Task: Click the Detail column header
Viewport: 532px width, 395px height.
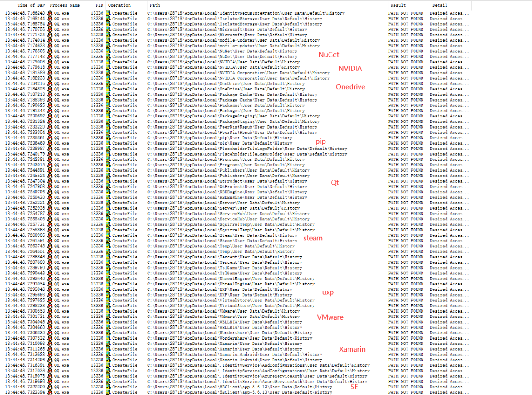Action: tap(440, 5)
